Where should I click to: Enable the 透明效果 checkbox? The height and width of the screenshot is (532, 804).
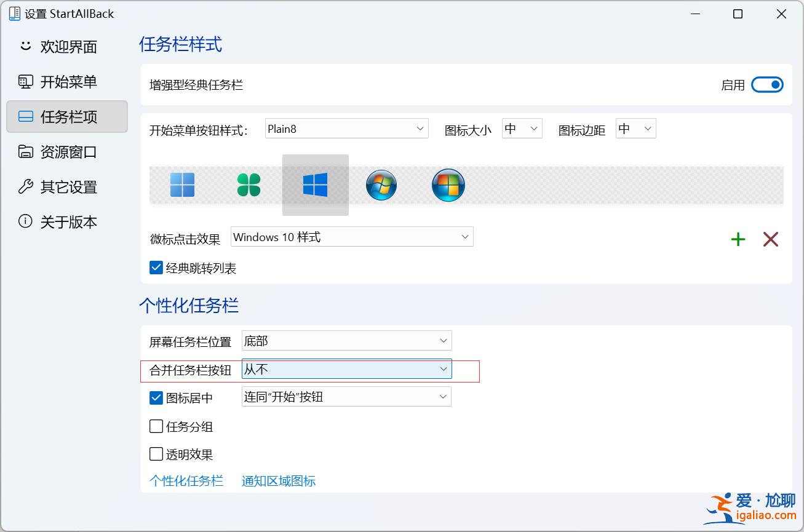click(x=156, y=454)
